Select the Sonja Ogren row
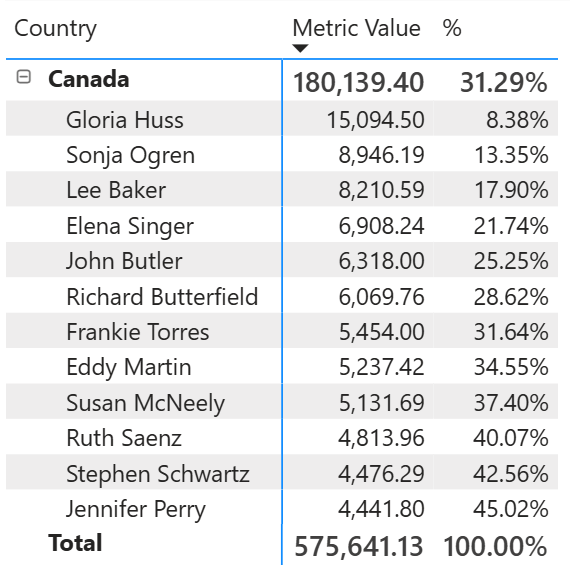 (282, 154)
